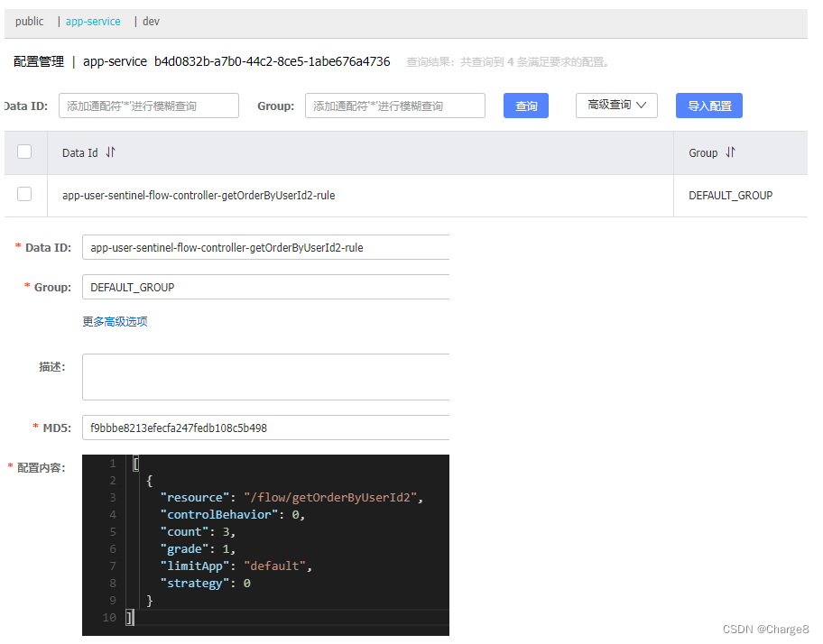The width and height of the screenshot is (823, 644).
Task: Click the "controlBehavior": 0 line
Action: (x=233, y=514)
